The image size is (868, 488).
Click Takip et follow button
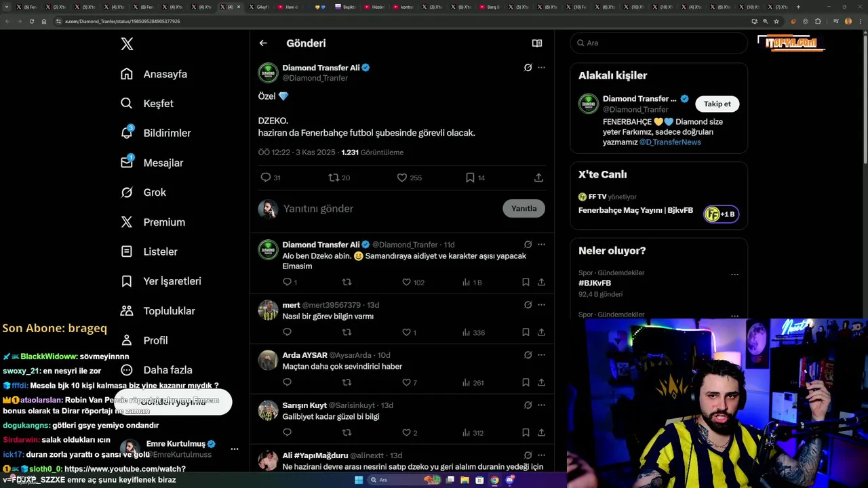717,104
